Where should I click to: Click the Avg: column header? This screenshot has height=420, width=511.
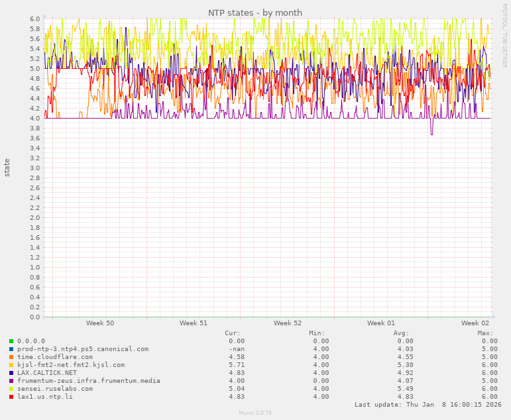(x=401, y=333)
